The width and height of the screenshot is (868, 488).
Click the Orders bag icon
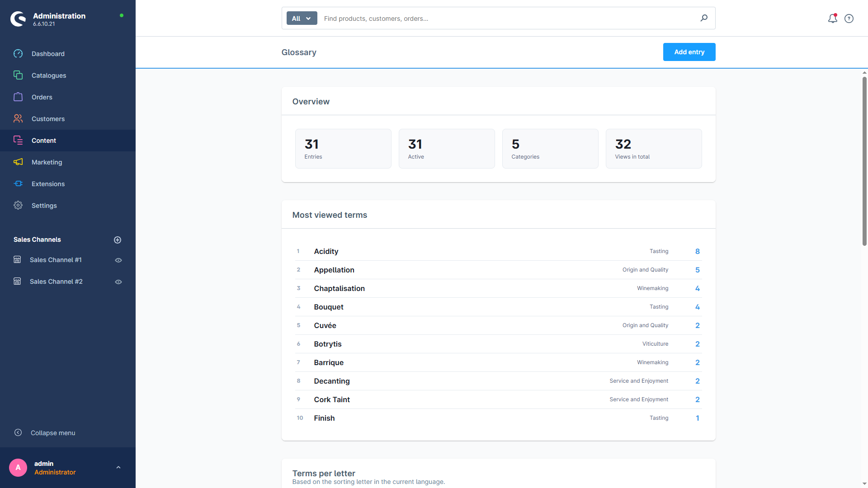coord(18,97)
